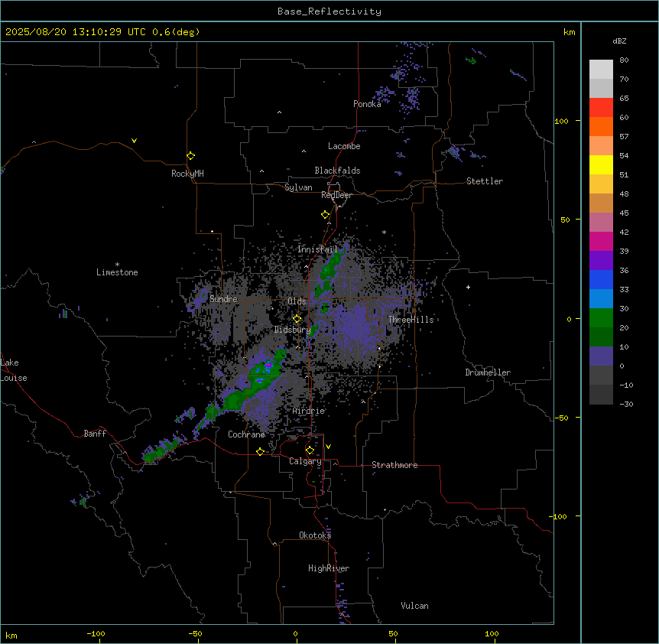Click the Vulcan map label

click(415, 606)
